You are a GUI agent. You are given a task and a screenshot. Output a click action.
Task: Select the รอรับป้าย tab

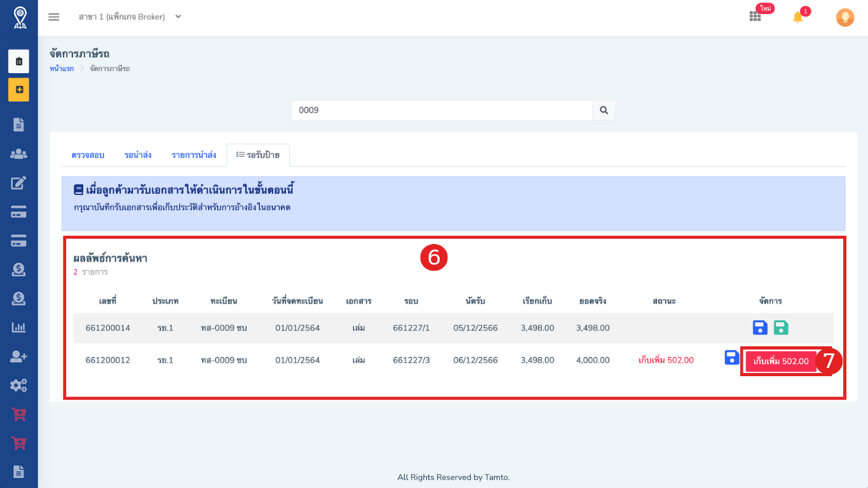click(258, 155)
